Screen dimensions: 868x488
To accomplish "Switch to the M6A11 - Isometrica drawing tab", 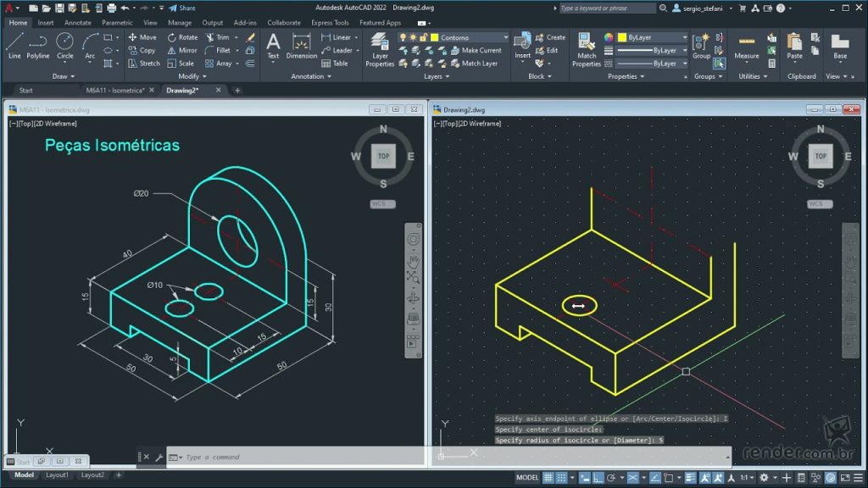I will (114, 90).
